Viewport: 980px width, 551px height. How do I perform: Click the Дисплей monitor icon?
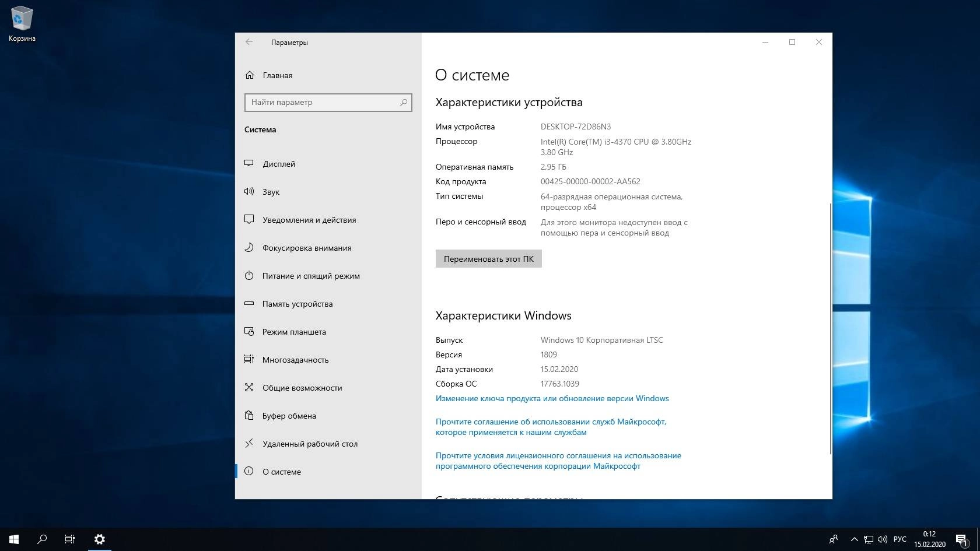point(249,164)
